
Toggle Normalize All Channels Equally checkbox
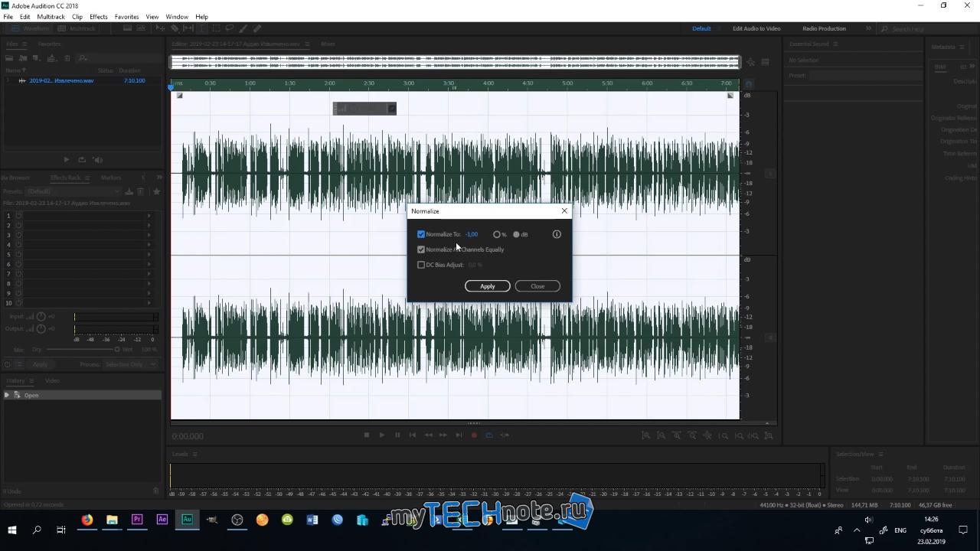[421, 249]
